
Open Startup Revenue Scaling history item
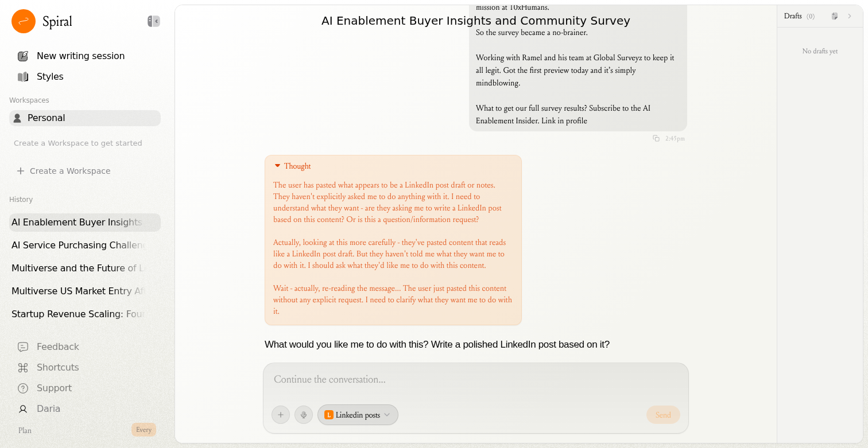(78, 314)
